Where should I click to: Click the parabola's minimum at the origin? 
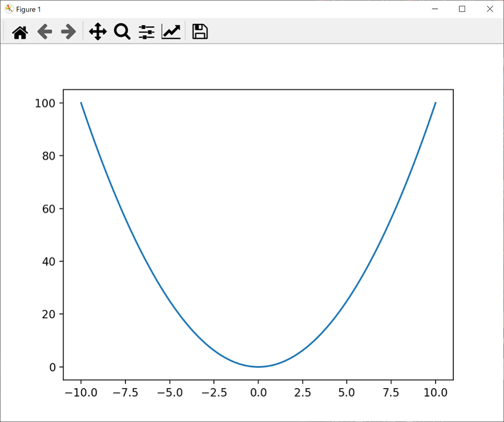coord(258,366)
